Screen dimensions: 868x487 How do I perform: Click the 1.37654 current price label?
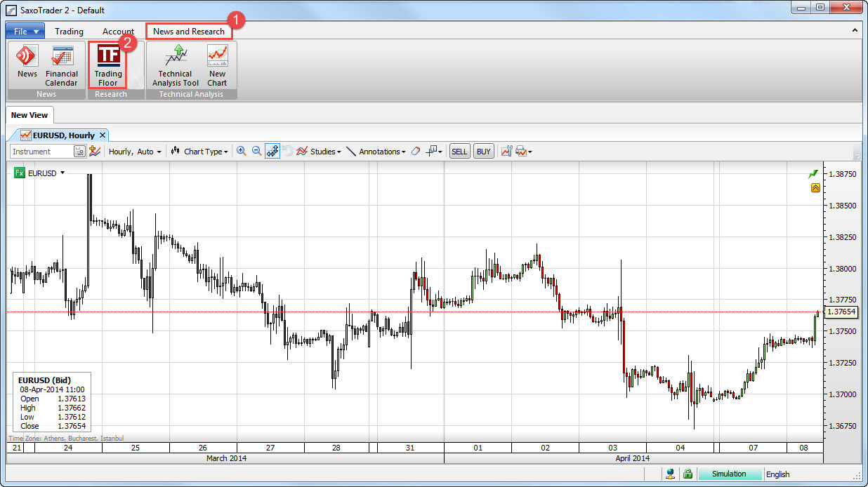coord(842,312)
